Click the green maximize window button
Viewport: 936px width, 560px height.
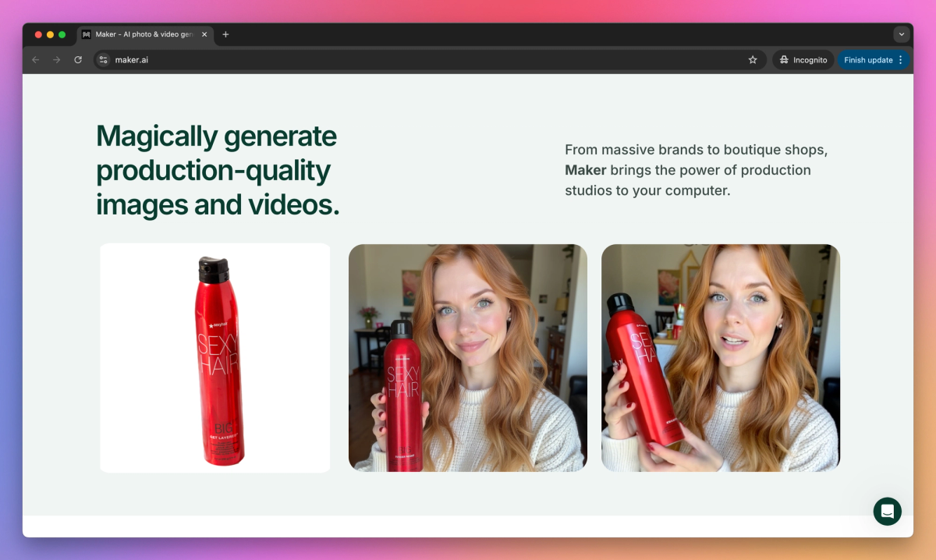pyautogui.click(x=62, y=34)
